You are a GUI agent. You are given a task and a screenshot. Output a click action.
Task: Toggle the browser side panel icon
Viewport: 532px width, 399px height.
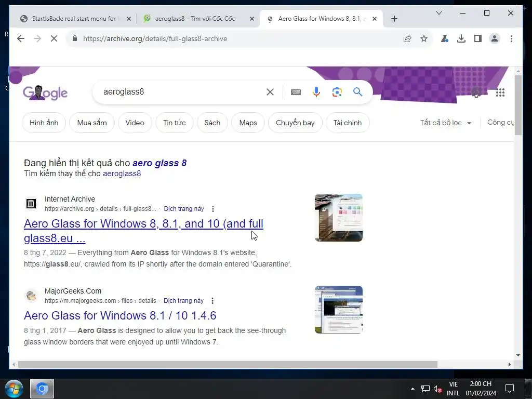478,38
